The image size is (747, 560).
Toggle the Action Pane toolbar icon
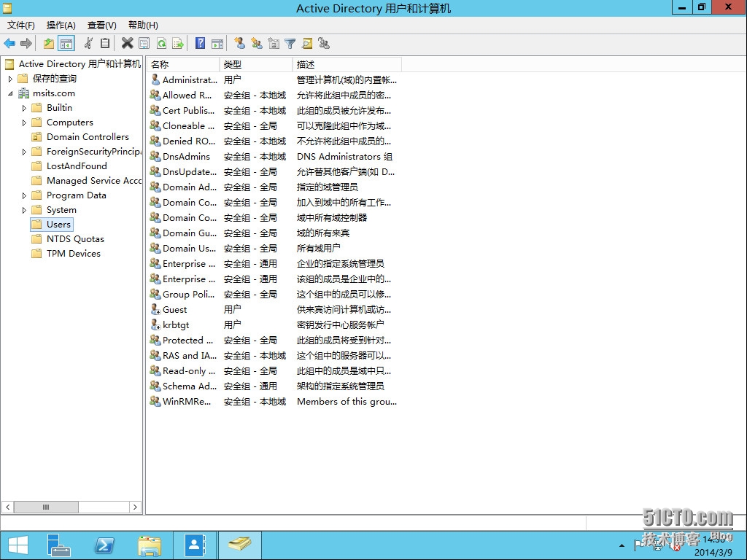tap(217, 44)
